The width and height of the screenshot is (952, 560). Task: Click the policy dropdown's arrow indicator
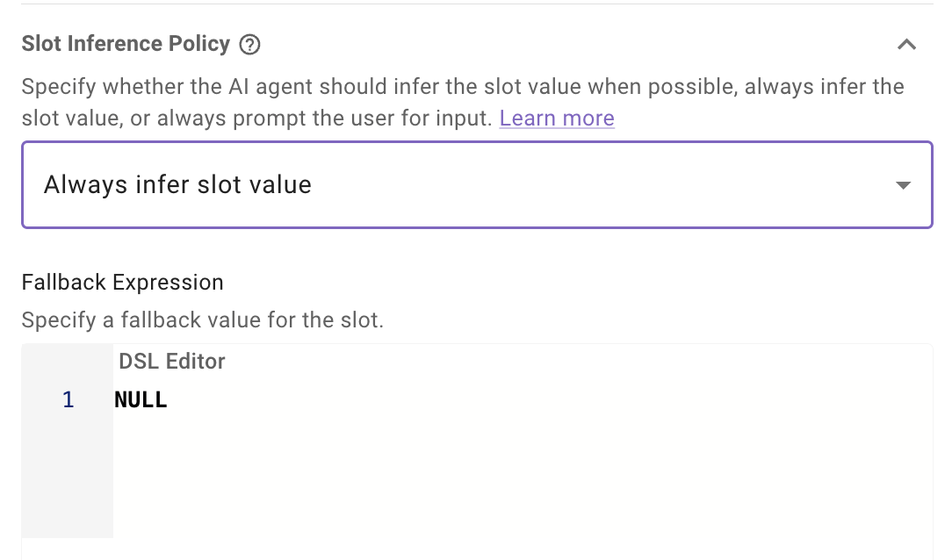[903, 185]
